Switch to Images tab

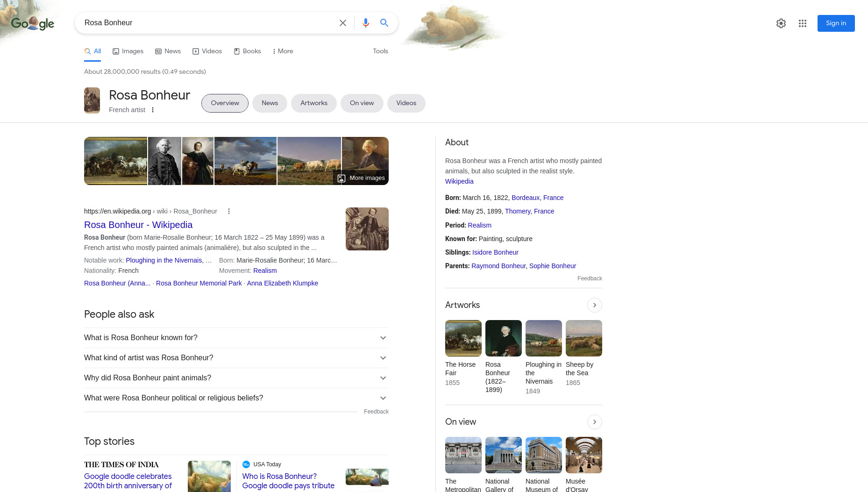tap(128, 51)
